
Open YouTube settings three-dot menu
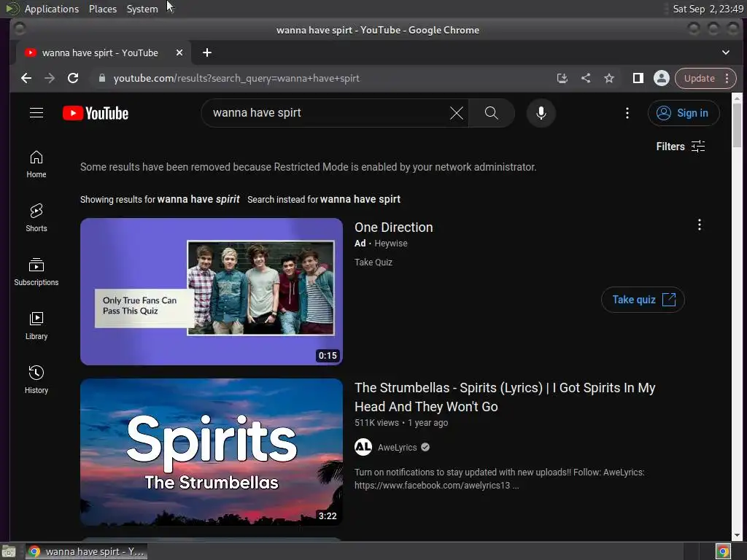coord(627,113)
